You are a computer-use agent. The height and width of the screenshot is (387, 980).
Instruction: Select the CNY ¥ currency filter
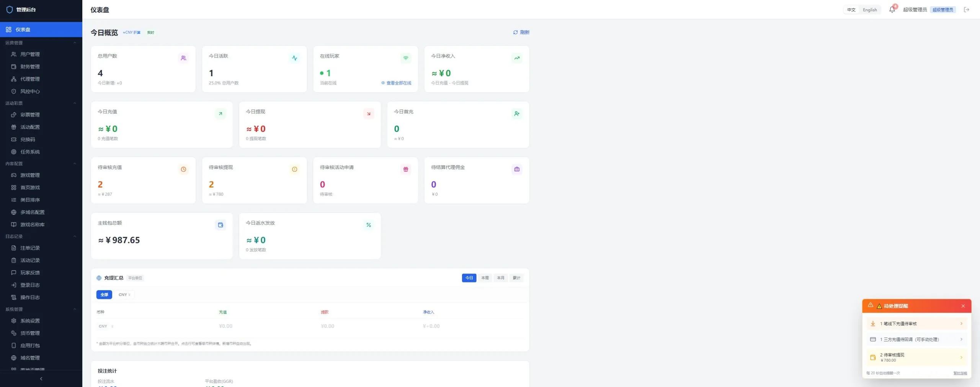pyautogui.click(x=124, y=295)
